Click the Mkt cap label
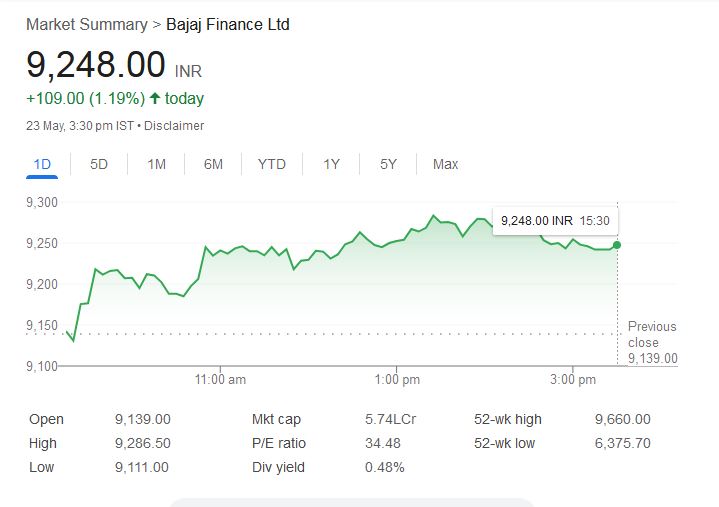Image resolution: width=719 pixels, height=507 pixels. pyautogui.click(x=276, y=419)
